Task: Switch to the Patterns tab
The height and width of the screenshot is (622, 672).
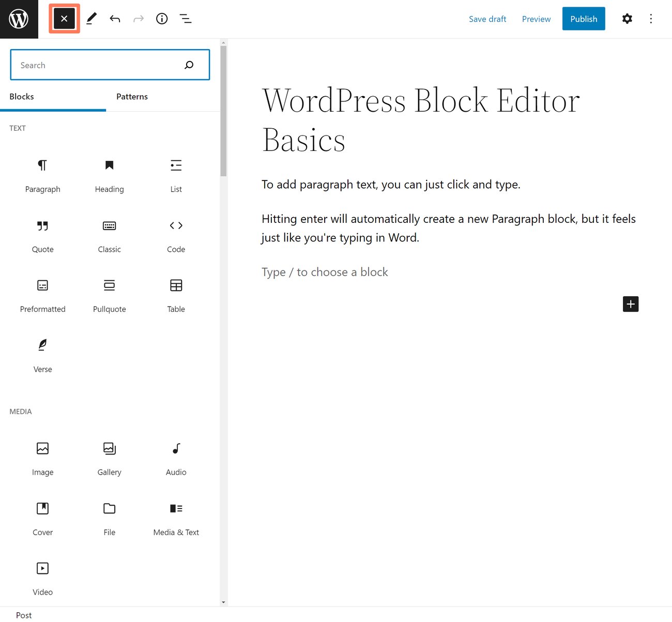Action: (x=132, y=97)
